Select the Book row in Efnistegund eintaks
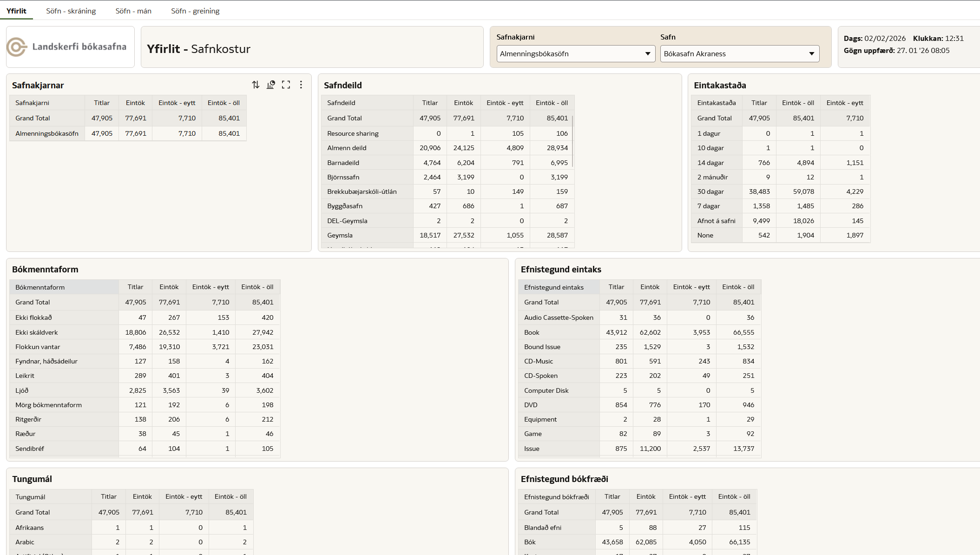The width and height of the screenshot is (980, 555). pos(532,332)
